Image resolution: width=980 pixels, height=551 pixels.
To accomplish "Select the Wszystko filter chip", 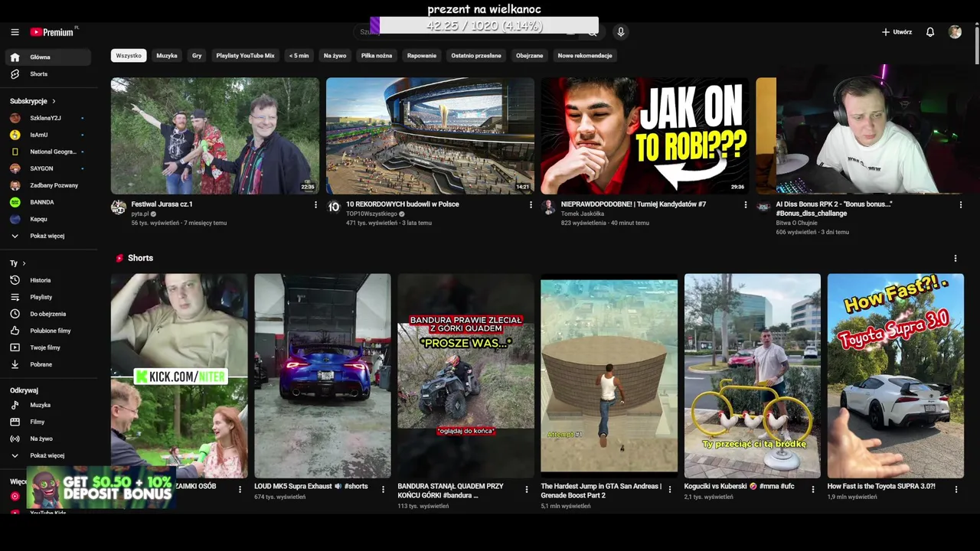I will pos(129,56).
